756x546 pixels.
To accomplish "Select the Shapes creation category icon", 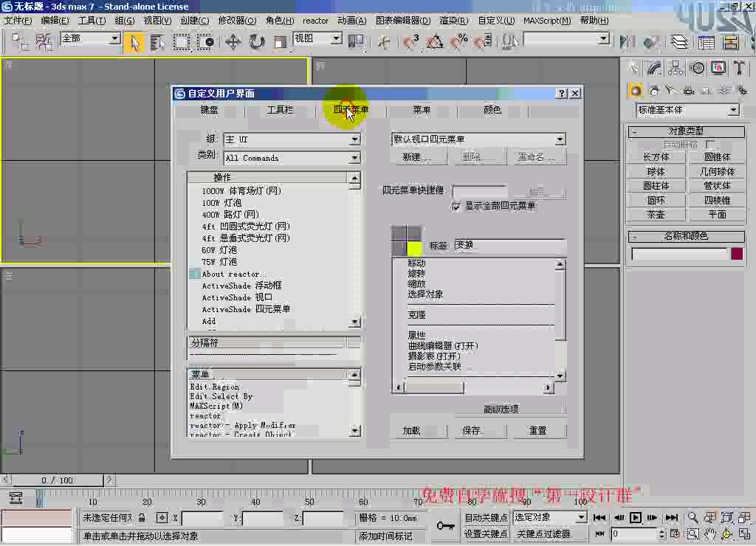I will (655, 90).
